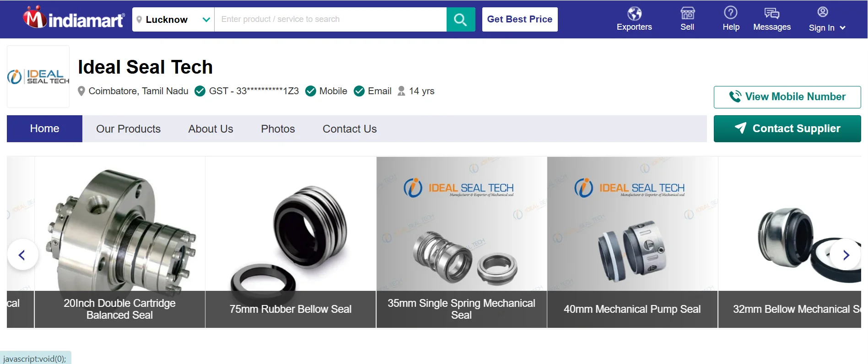Click the Get Best Price button

pyautogui.click(x=519, y=19)
